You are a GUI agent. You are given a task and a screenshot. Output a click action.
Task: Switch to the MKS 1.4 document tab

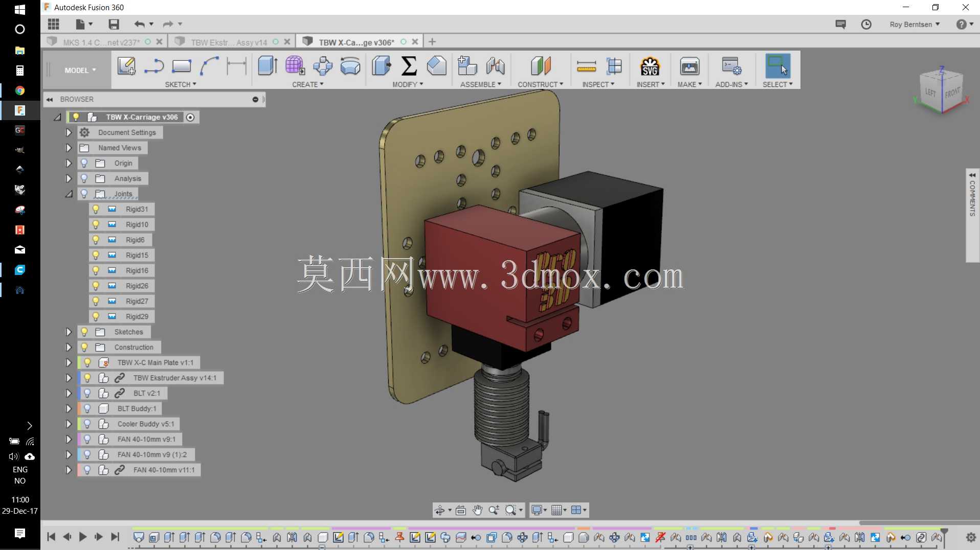pyautogui.click(x=101, y=42)
